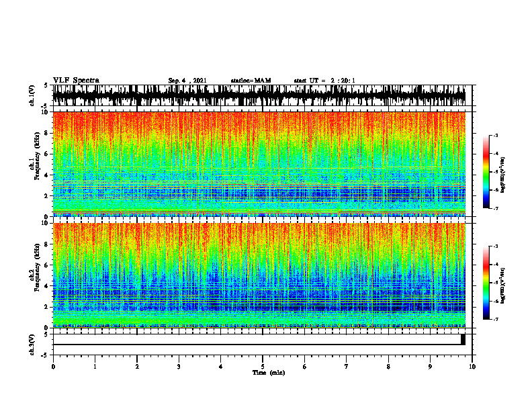The image size is (532, 411).
Task: Click the "-3" label on ch.2 color bar
Action: pos(496,246)
